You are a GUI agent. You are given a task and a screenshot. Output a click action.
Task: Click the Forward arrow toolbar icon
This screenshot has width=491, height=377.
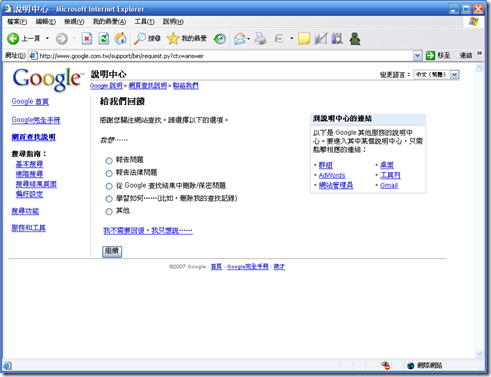62,39
